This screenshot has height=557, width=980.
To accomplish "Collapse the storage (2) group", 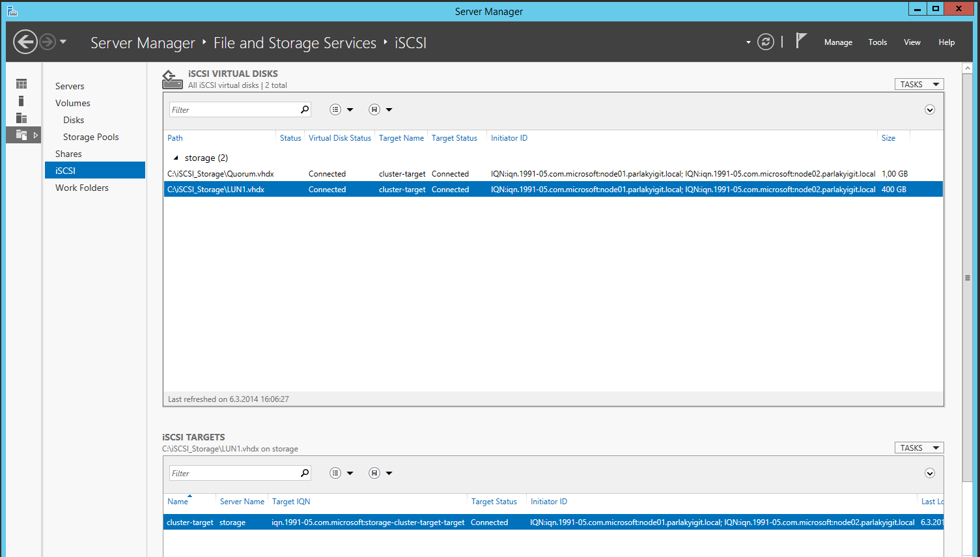I will click(x=176, y=158).
